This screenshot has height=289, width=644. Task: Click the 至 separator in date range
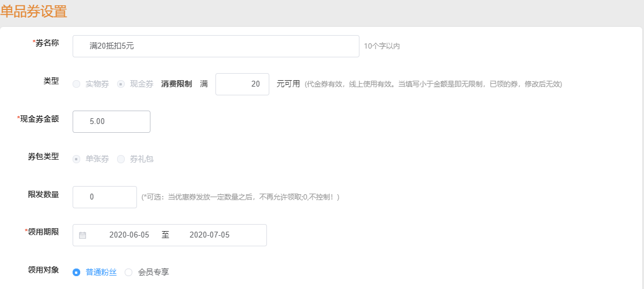pyautogui.click(x=166, y=235)
